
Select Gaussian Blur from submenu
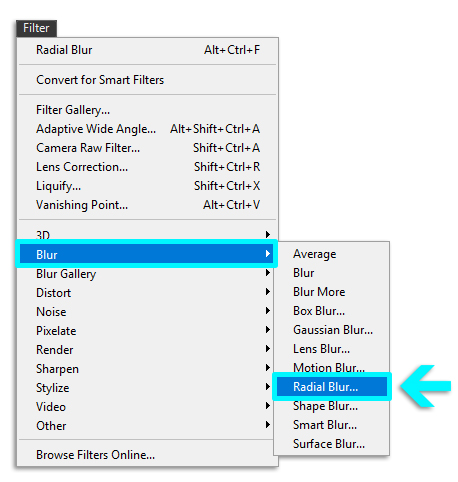click(332, 330)
